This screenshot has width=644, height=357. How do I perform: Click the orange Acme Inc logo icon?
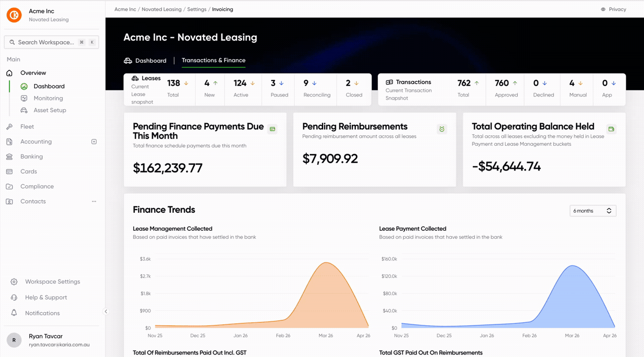pos(14,15)
